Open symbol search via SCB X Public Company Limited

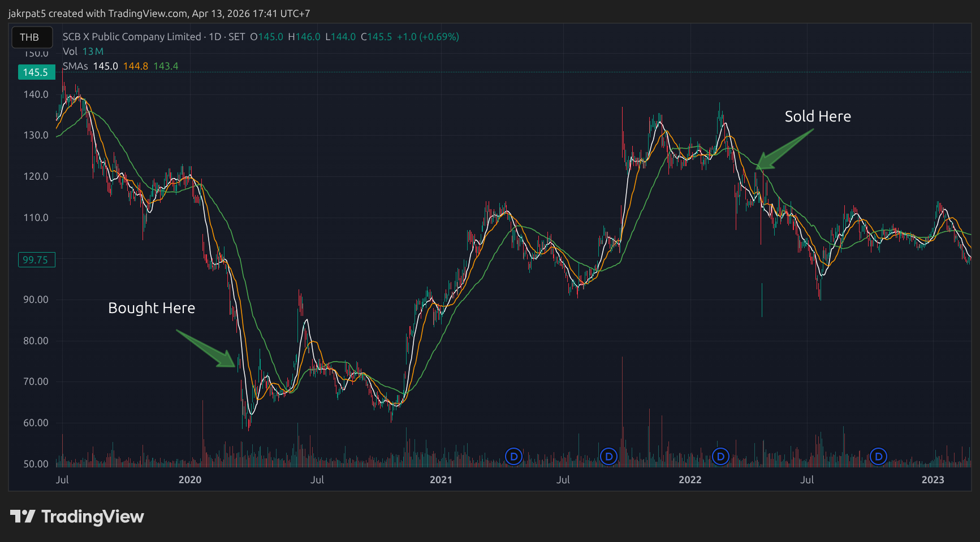136,37
